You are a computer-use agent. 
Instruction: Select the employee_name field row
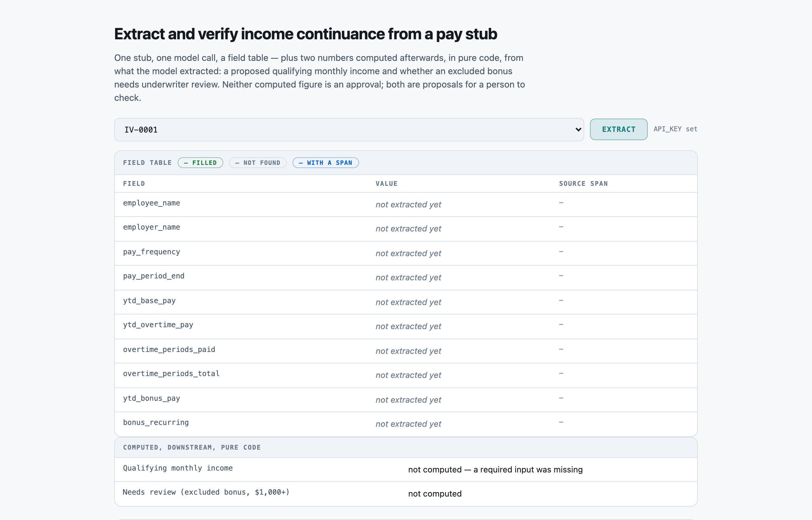[x=406, y=204]
